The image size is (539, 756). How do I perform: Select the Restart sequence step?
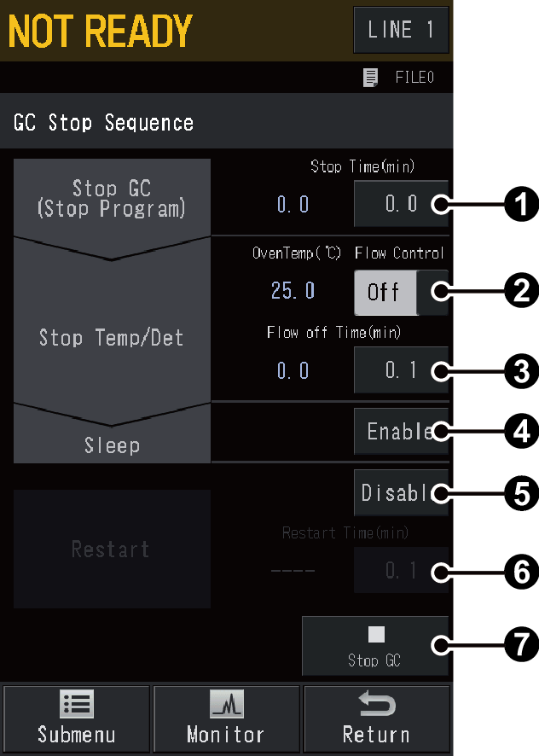[112, 549]
